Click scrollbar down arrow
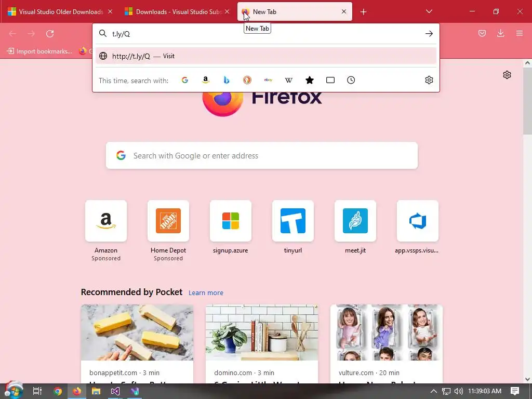The width and height of the screenshot is (532, 399). coord(527,379)
